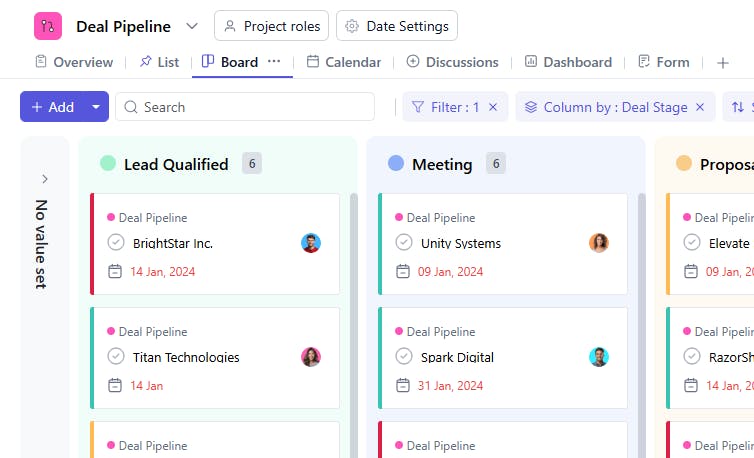754x458 pixels.
Task: Expand the Deal Pipeline project name dropdown
Action: (192, 26)
